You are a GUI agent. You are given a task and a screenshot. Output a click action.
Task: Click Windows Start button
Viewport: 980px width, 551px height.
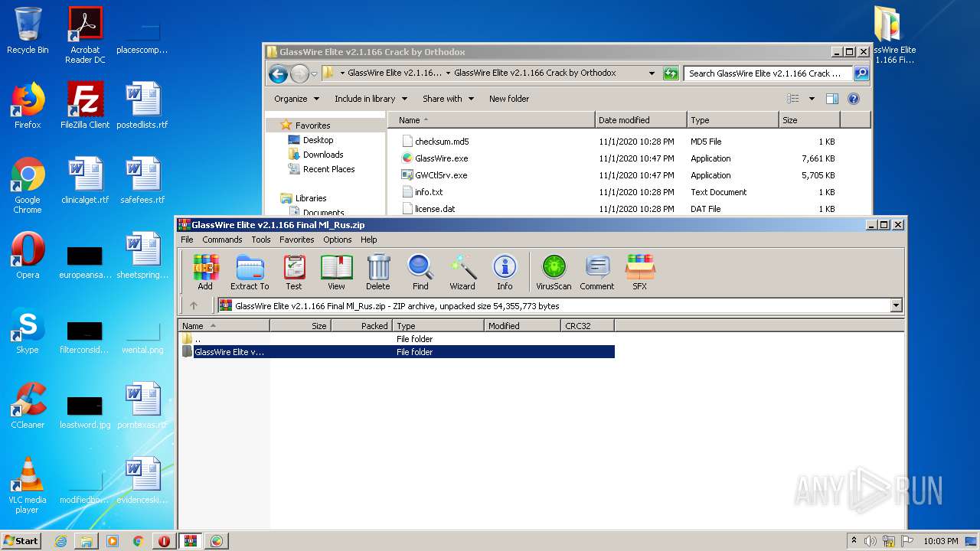coord(21,540)
